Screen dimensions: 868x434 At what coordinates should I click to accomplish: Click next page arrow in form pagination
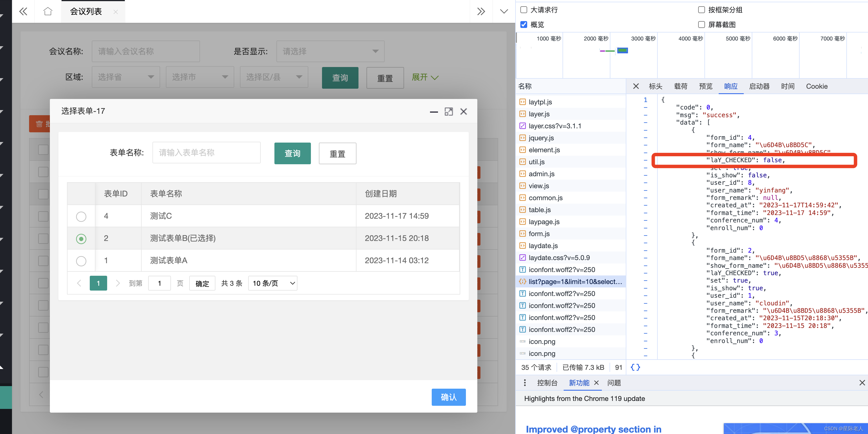pos(118,283)
